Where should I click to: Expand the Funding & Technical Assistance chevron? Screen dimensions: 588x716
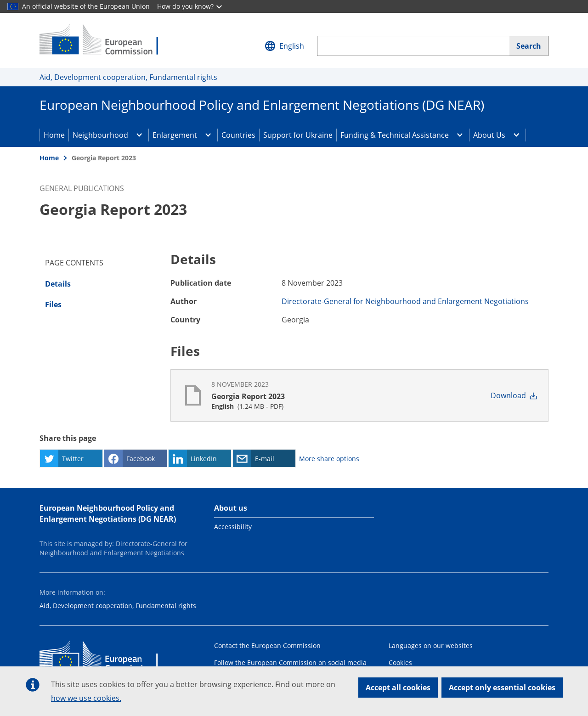point(460,135)
